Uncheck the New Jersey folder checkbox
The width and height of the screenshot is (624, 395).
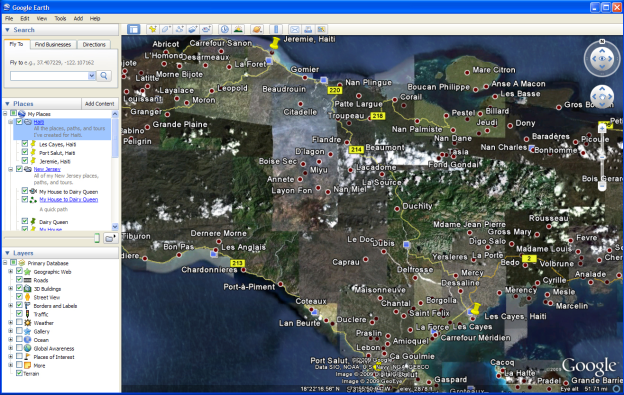point(19,169)
